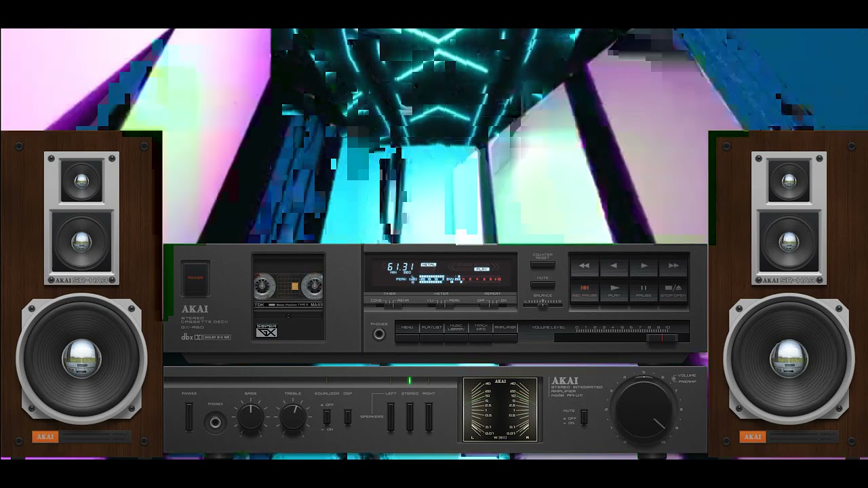Toggle the Equalizer on/off switch
Image resolution: width=868 pixels, height=488 pixels.
pyautogui.click(x=326, y=416)
